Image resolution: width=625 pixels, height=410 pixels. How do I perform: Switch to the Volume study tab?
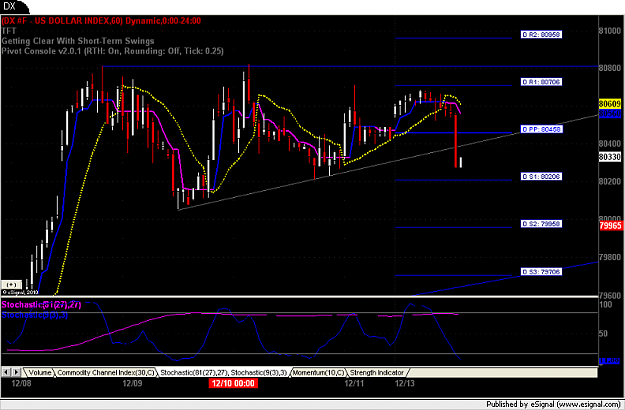click(x=39, y=373)
